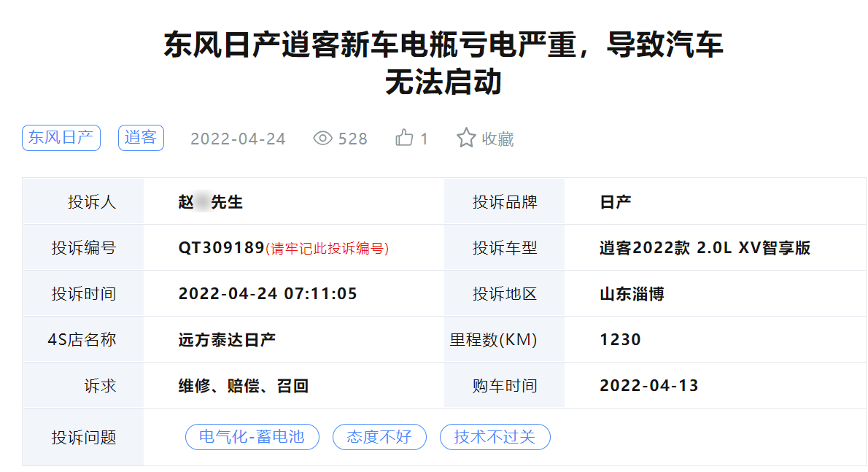Screen dimensions: 868x472
Task: Click the brand value 日产
Action: click(616, 202)
